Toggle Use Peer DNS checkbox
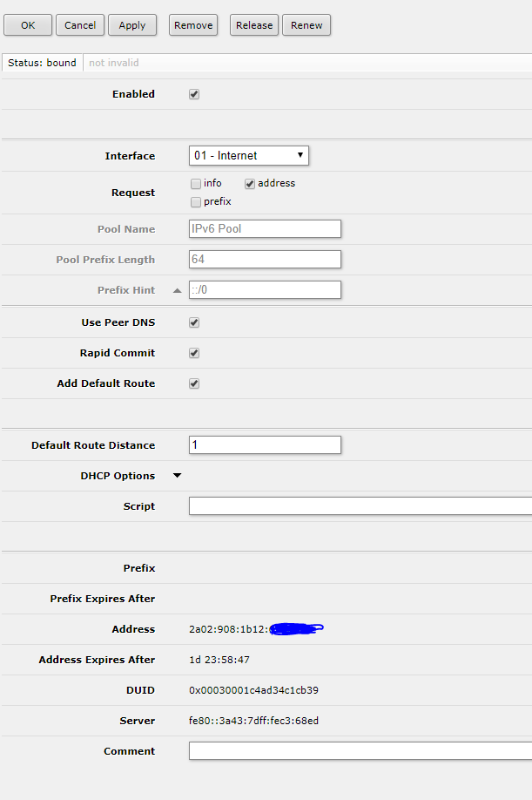 pos(194,322)
